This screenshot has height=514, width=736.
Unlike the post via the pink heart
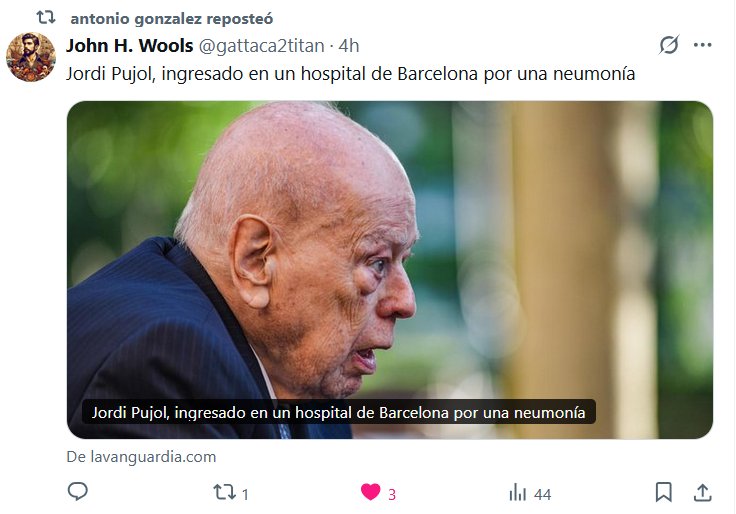pyautogui.click(x=370, y=492)
